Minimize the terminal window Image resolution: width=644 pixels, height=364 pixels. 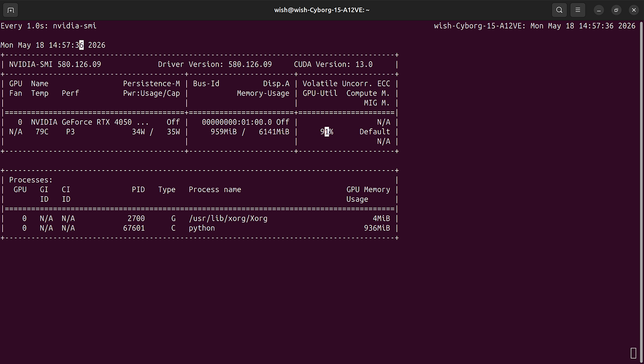click(599, 10)
